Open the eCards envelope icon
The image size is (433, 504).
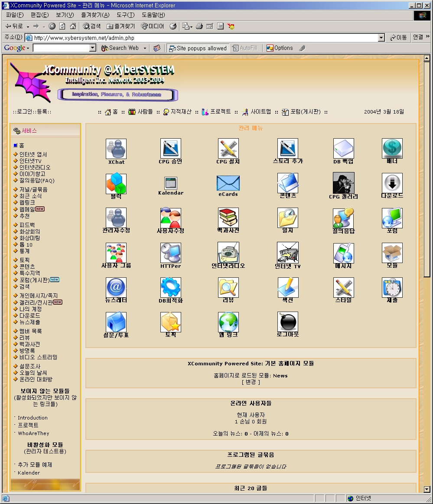tap(228, 183)
